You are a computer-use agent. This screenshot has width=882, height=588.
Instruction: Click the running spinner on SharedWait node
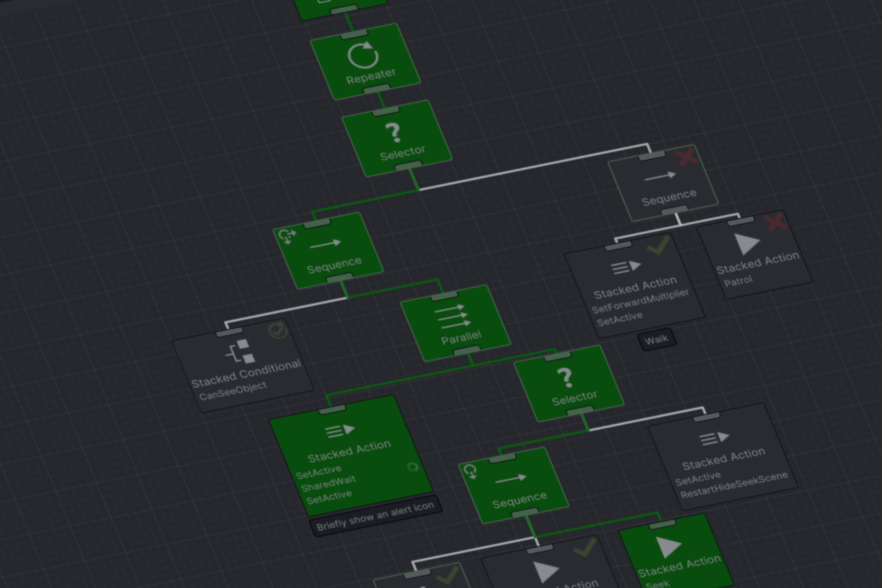click(412, 467)
